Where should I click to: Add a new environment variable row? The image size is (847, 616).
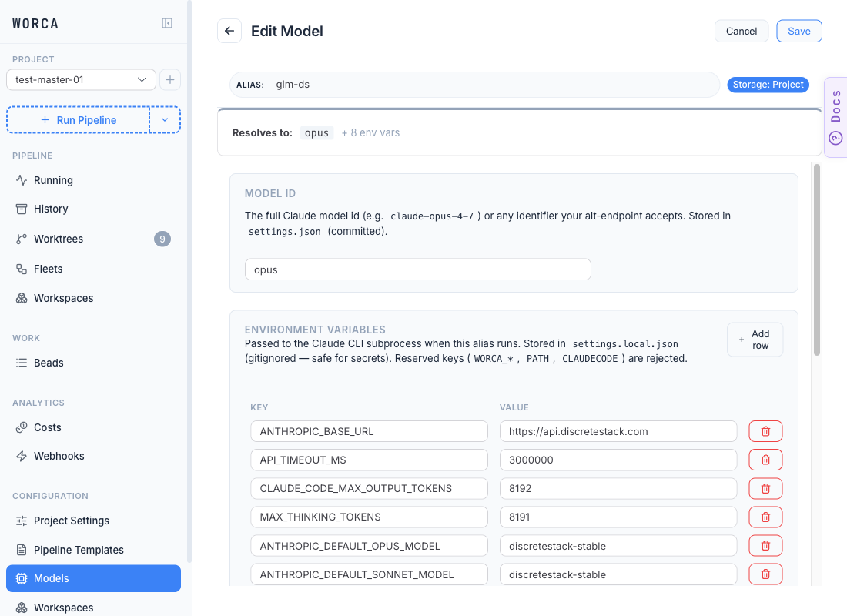coord(755,340)
